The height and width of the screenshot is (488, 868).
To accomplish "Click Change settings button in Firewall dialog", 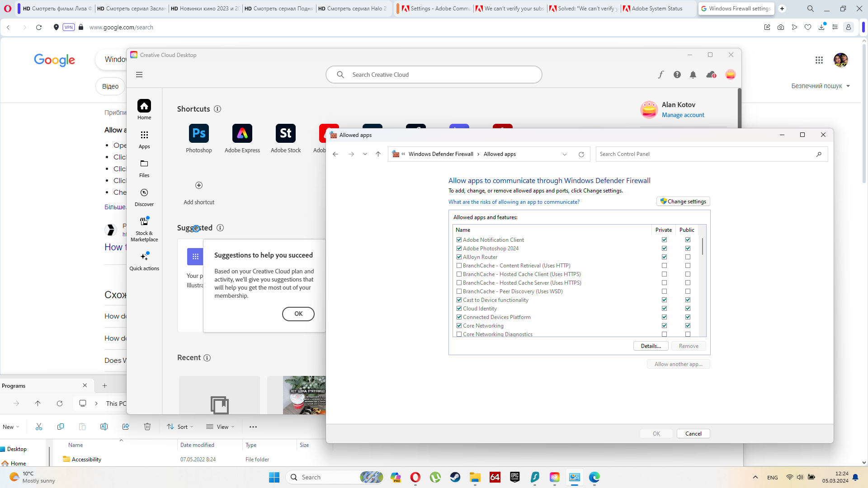I will 683,202.
